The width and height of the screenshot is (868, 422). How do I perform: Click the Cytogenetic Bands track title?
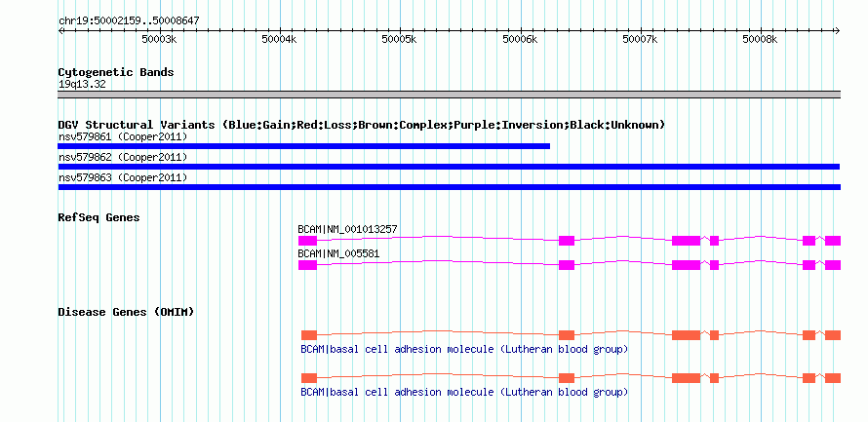click(x=116, y=72)
